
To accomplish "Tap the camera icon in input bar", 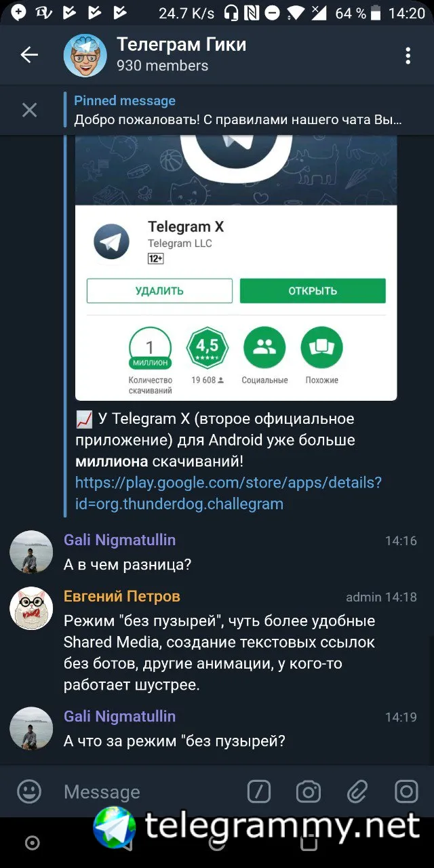I will (309, 791).
